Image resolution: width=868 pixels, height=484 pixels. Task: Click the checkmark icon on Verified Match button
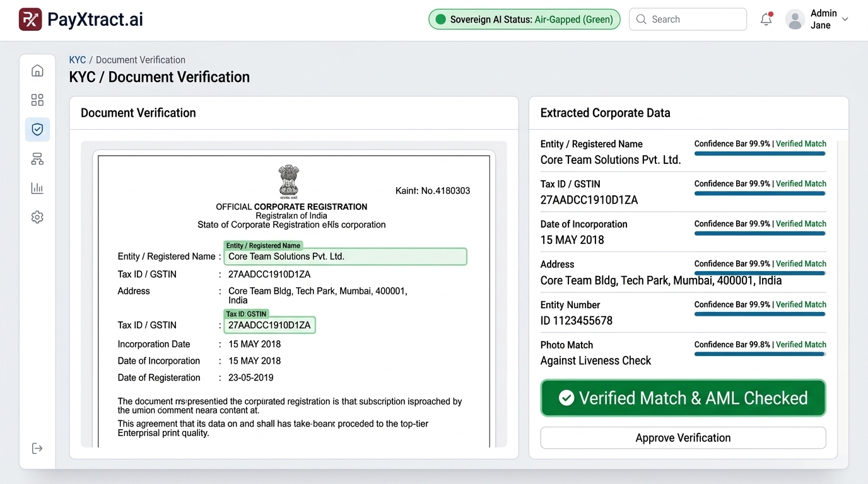[x=566, y=398]
